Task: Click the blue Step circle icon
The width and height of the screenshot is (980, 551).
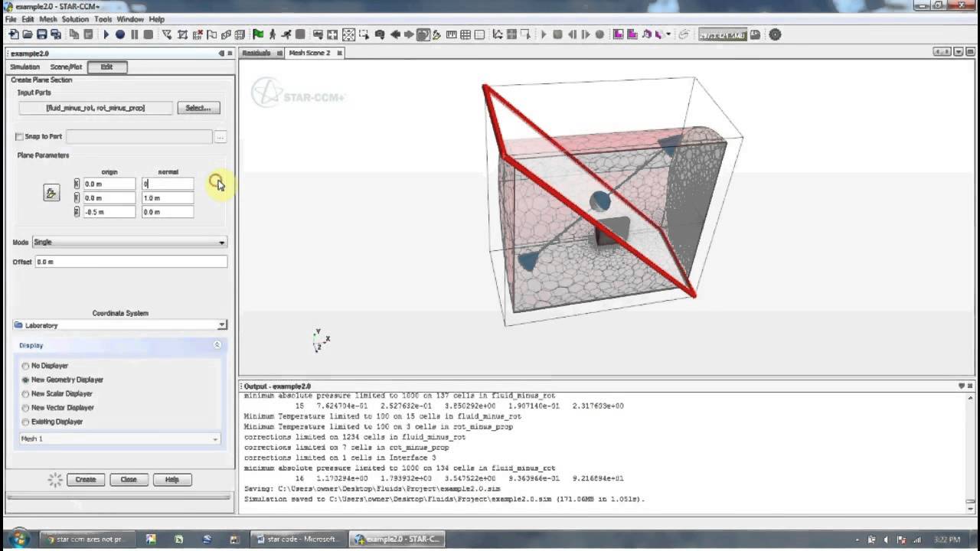Action: (120, 34)
